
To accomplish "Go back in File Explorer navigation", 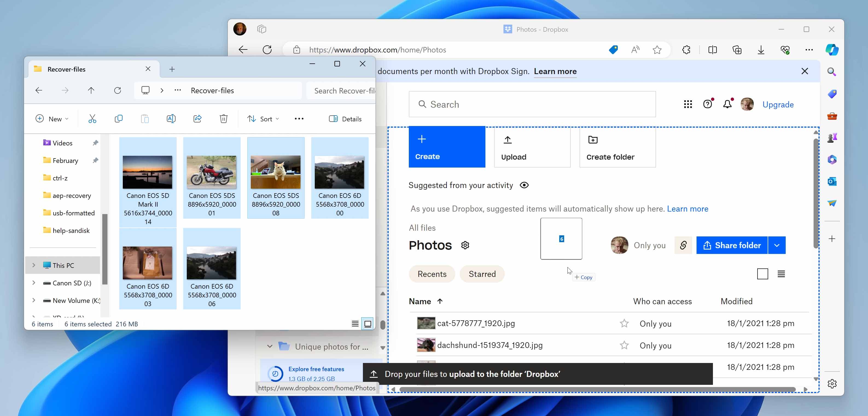I will [x=39, y=90].
